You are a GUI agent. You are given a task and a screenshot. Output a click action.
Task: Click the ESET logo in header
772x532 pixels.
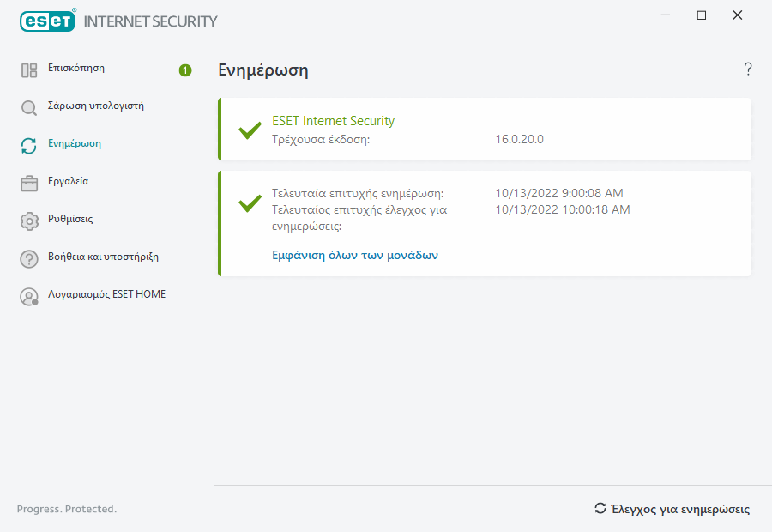point(47,21)
